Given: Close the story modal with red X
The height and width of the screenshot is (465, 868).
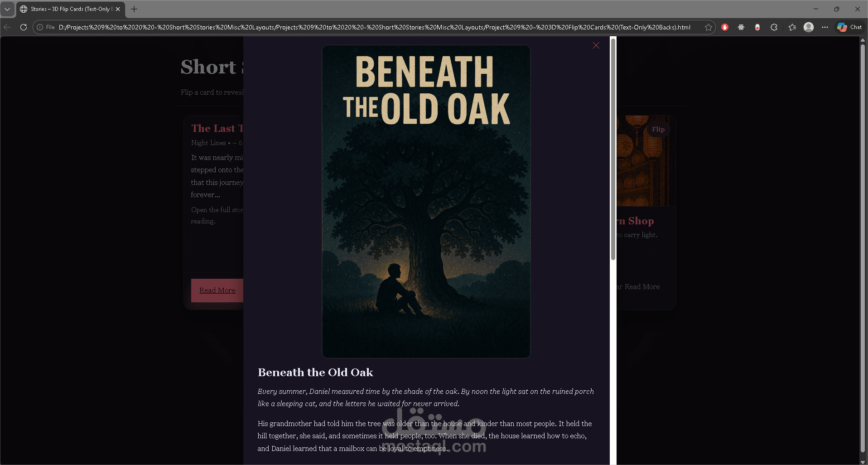Looking at the screenshot, I should (596, 46).
